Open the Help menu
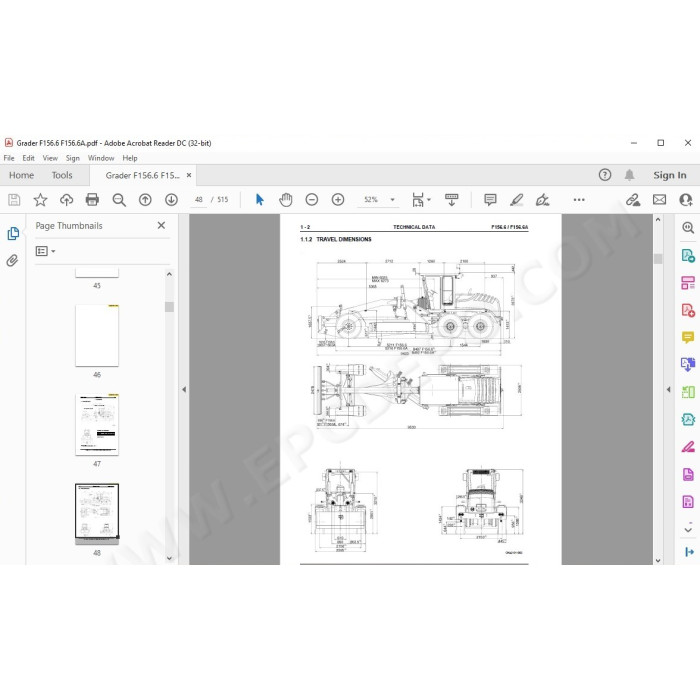Viewport: 700px width, 700px height. point(130,158)
